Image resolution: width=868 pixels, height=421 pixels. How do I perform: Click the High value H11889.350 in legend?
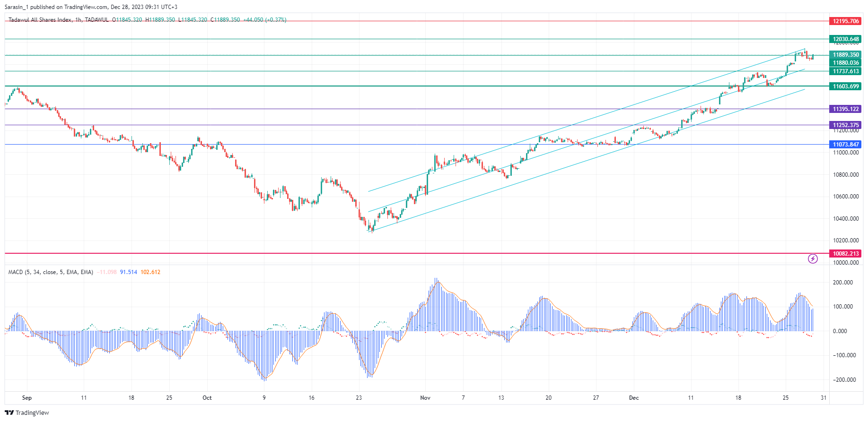[160, 20]
